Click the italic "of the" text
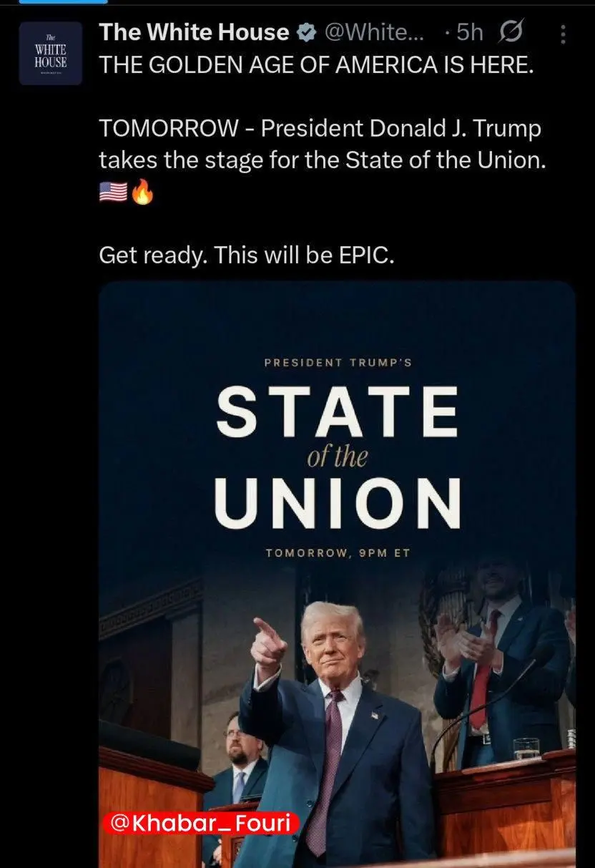 pyautogui.click(x=337, y=457)
